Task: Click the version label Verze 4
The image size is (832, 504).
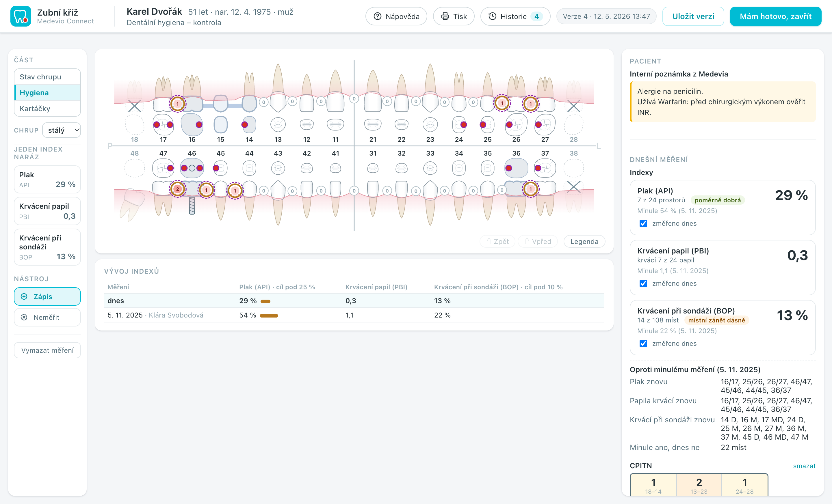Action: (x=606, y=16)
